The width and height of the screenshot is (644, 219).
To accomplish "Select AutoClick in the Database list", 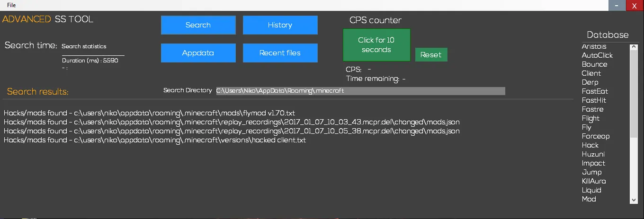I will pyautogui.click(x=597, y=55).
